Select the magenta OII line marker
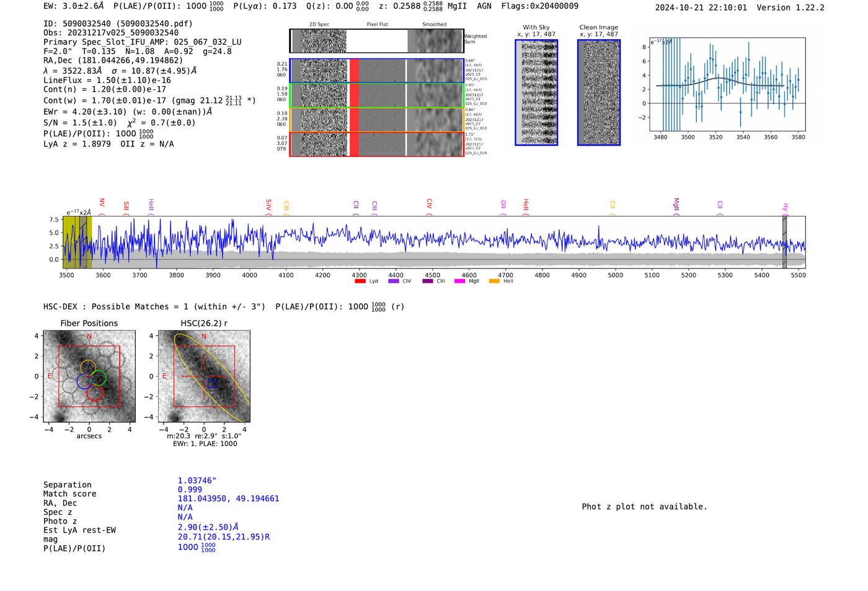Screen dimensions: 868x591 (503, 207)
